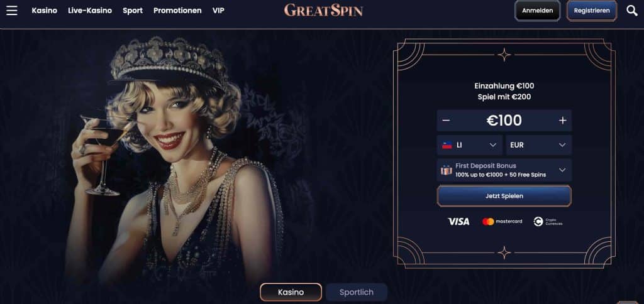Click the minus icon to decrease deposit
644x304 pixels.
pos(446,121)
